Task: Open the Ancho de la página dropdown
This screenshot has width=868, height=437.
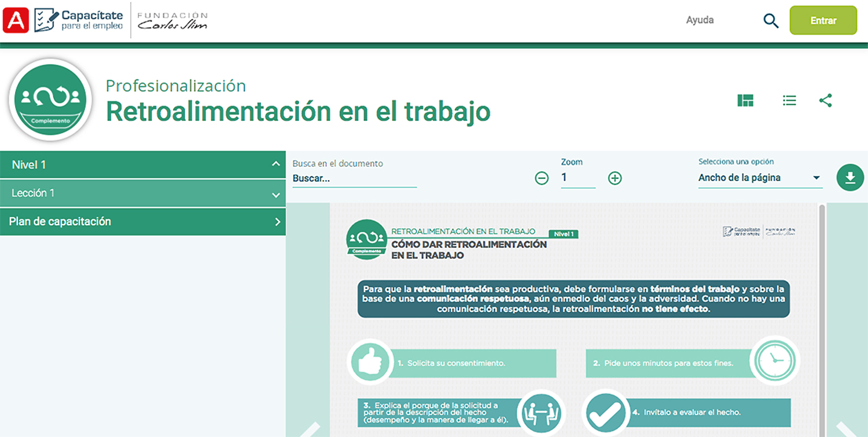Action: tap(759, 178)
